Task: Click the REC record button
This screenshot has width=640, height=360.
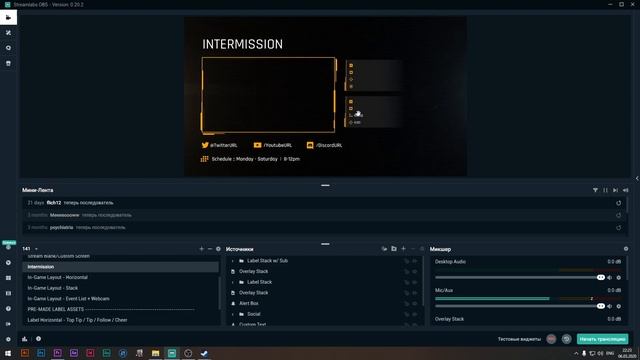Action: point(551,339)
